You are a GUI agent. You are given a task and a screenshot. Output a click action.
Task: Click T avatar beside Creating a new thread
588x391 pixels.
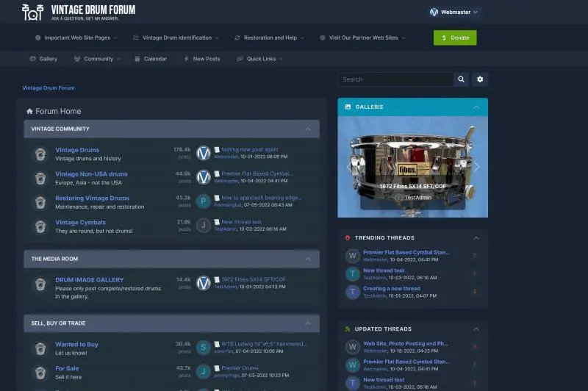coord(353,292)
